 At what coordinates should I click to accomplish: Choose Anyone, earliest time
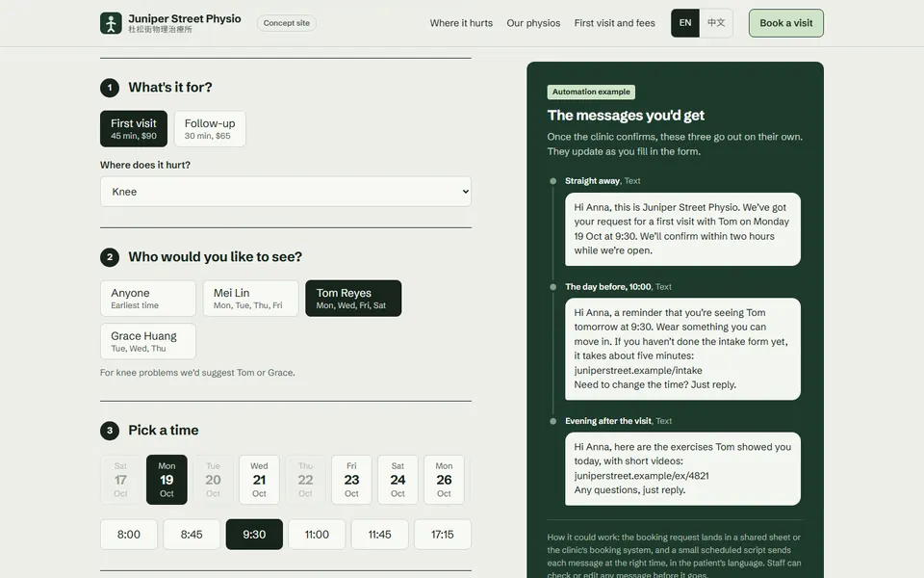(148, 299)
